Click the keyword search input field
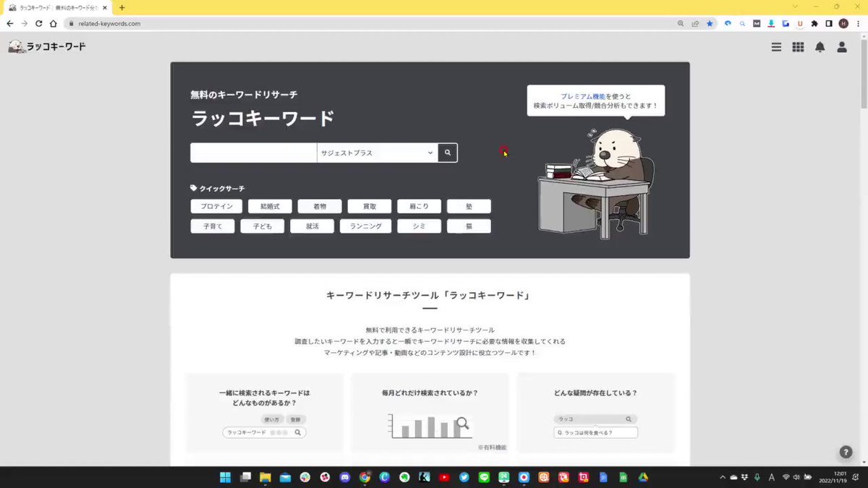Screen dimensions: 868x488 253,153
